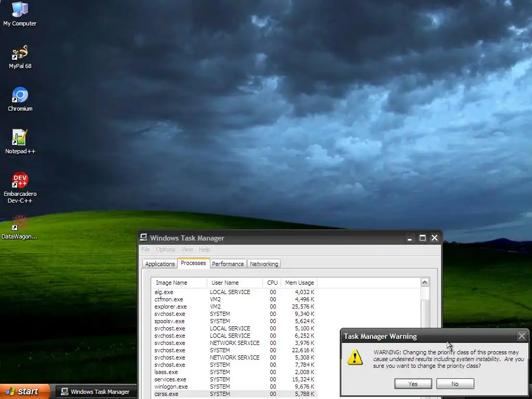
Task: Select svchost.exe using 5,100 K memory
Action: coord(234,328)
